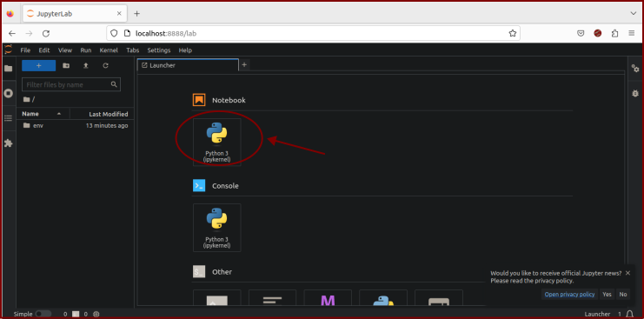This screenshot has width=644, height=319.
Task: Click the site security shield icon
Action: (114, 33)
